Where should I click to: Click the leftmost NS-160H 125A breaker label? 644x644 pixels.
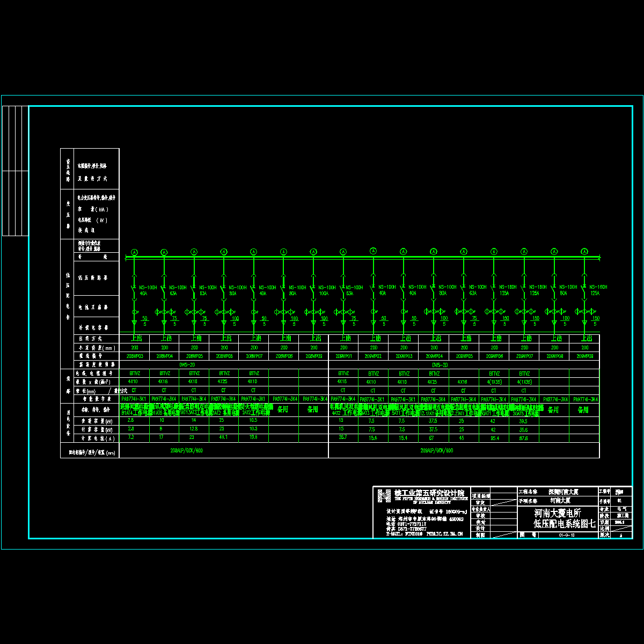[503, 290]
